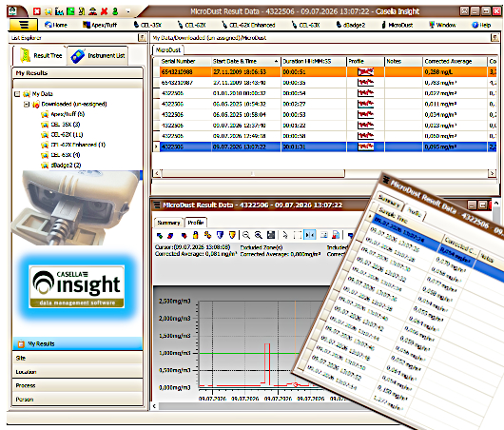The image size is (504, 430).
Task: Click the green person icon in title toolbar
Action: point(115,11)
